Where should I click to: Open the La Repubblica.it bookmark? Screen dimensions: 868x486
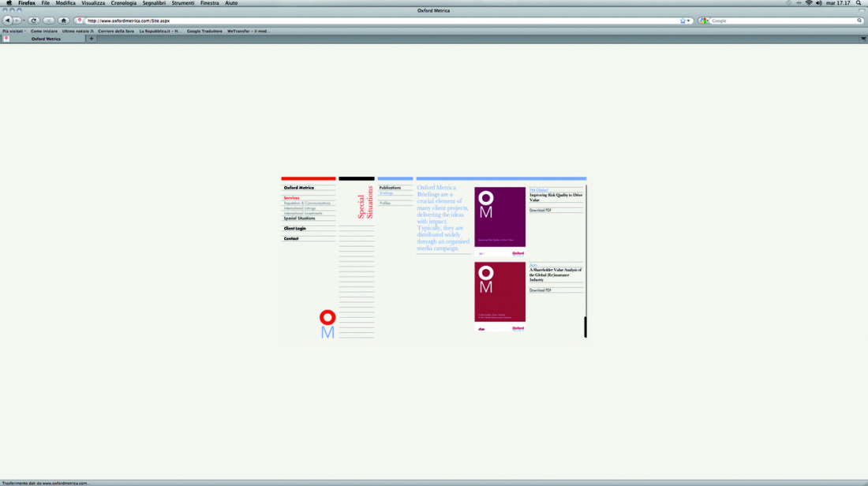coord(160,31)
